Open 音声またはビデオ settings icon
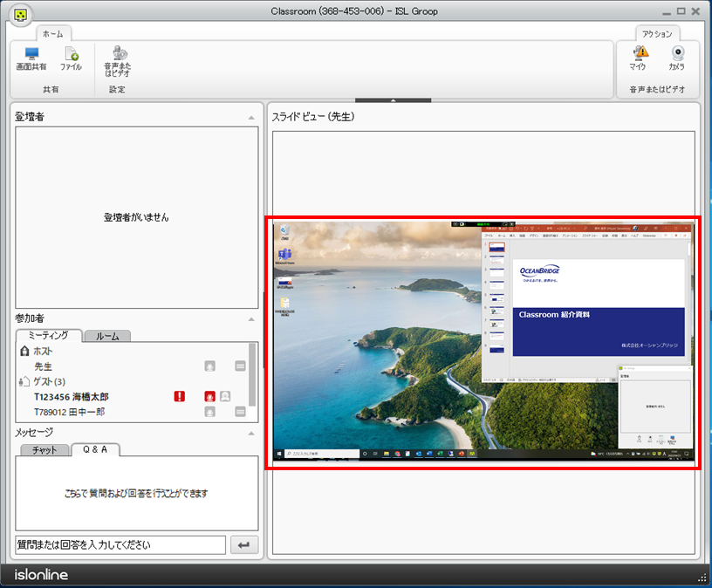This screenshot has height=588, width=712. point(118,61)
